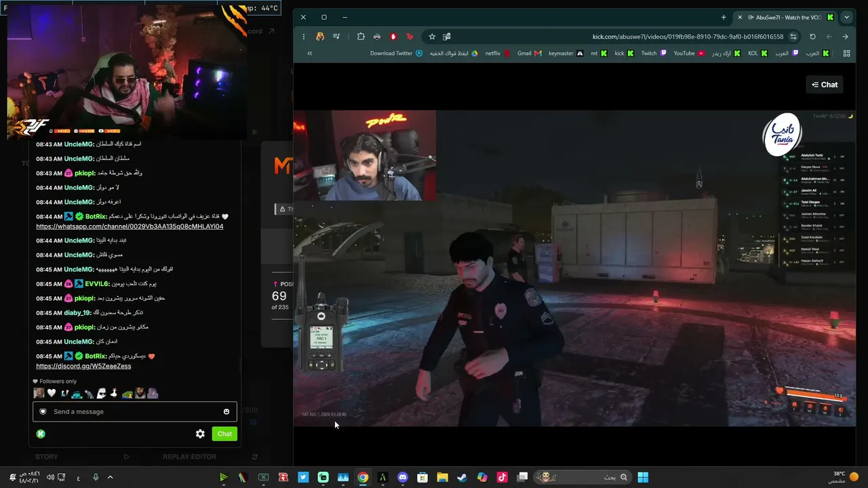868x488 pixels.
Task: Open the keymaster bookmark
Action: tap(566, 54)
